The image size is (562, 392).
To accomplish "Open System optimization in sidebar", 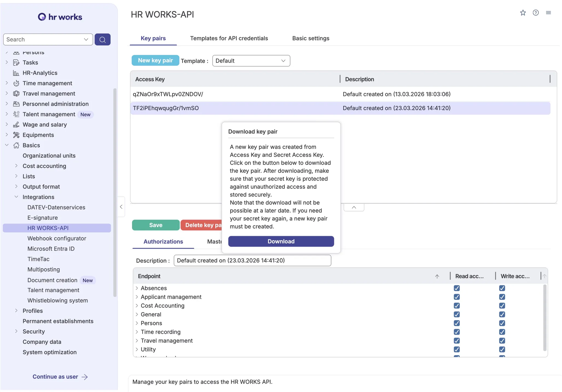I will 50,352.
